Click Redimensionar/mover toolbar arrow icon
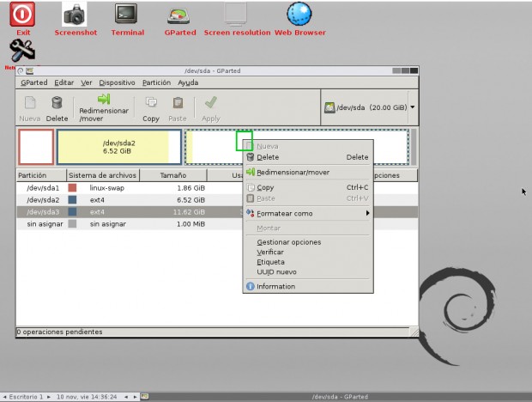The width and height of the screenshot is (532, 402). coord(104,99)
